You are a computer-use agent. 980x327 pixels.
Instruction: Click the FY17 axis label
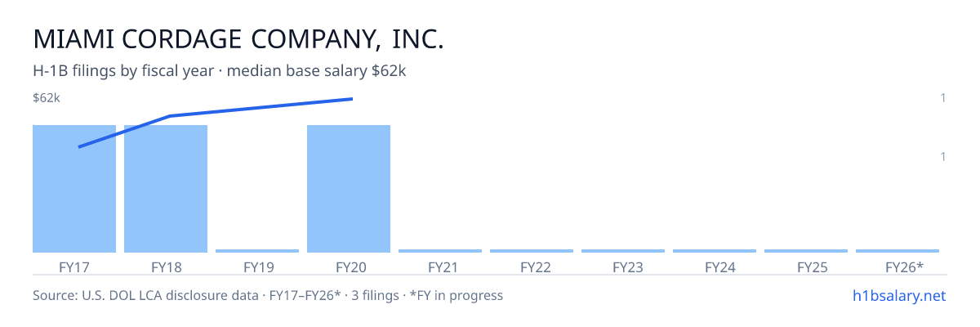[74, 267]
